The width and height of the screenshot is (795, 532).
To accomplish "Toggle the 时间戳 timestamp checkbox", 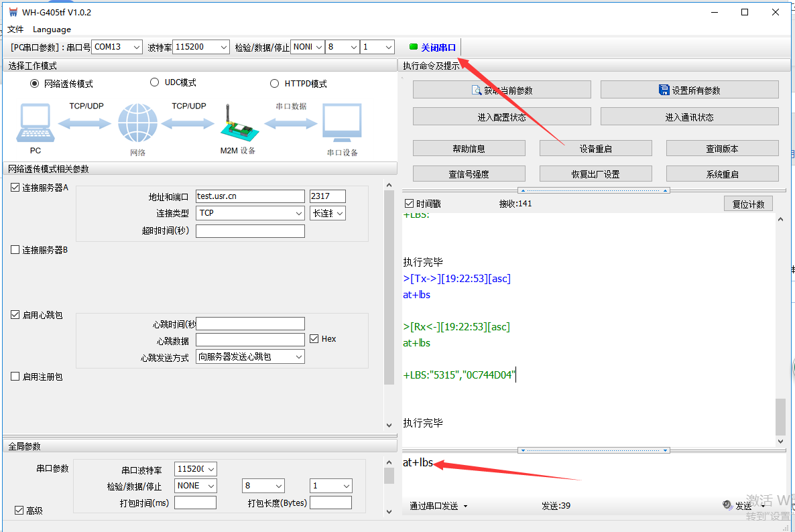I will coord(410,204).
